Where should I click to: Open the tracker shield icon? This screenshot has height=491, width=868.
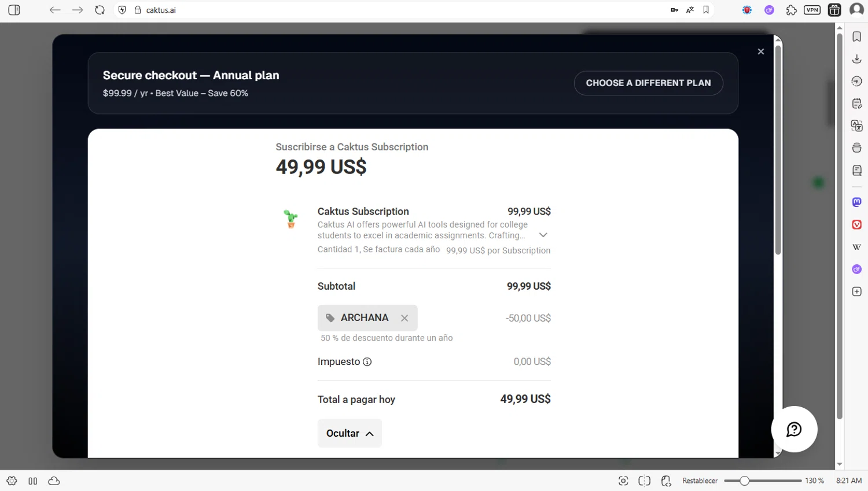point(122,10)
